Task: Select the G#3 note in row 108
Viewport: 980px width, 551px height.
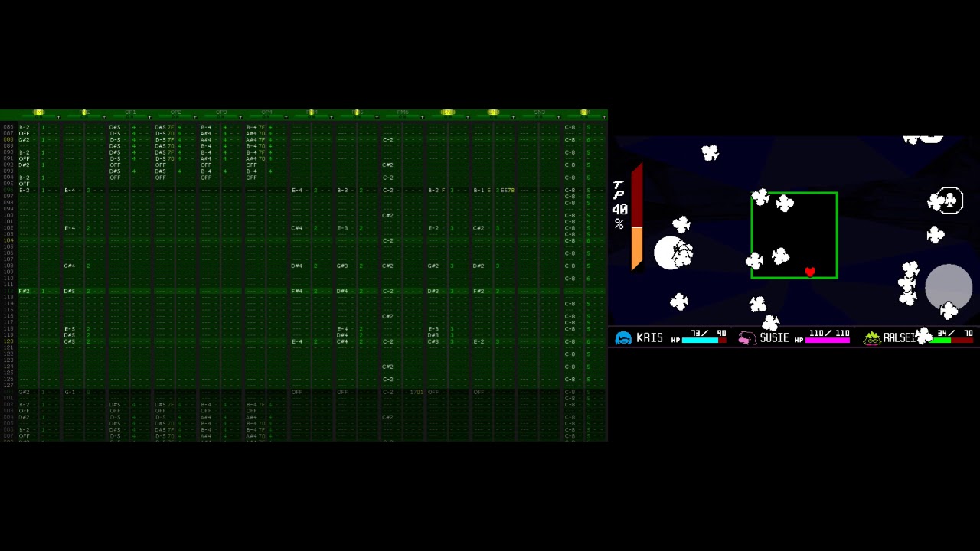Action: click(x=342, y=266)
